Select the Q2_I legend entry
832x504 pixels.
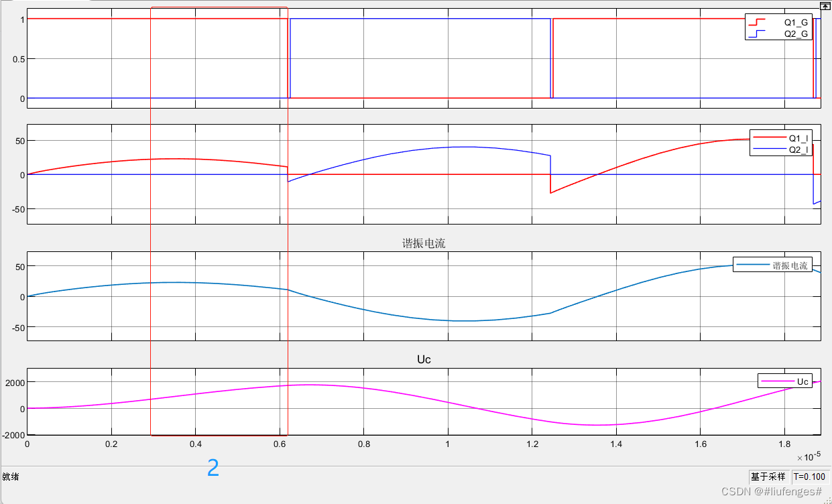(x=782, y=149)
